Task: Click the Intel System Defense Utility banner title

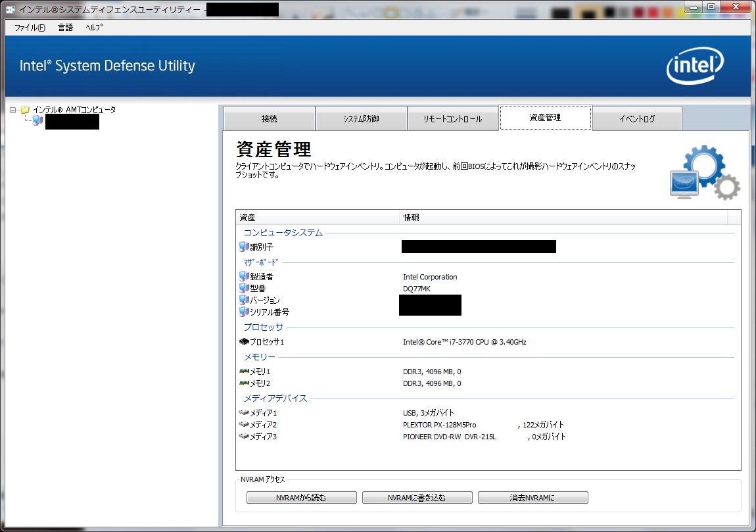Action: pos(108,66)
